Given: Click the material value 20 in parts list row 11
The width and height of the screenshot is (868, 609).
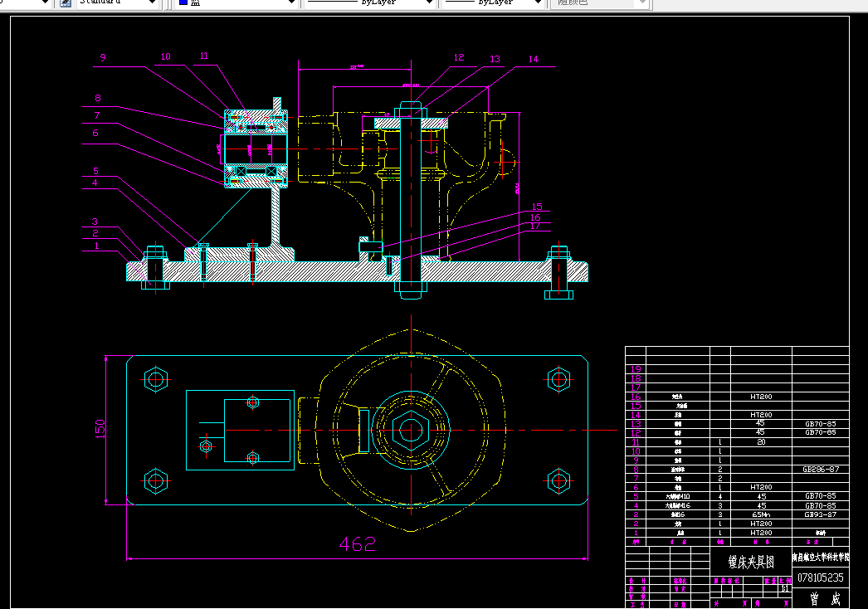Looking at the screenshot, I should click(761, 442).
